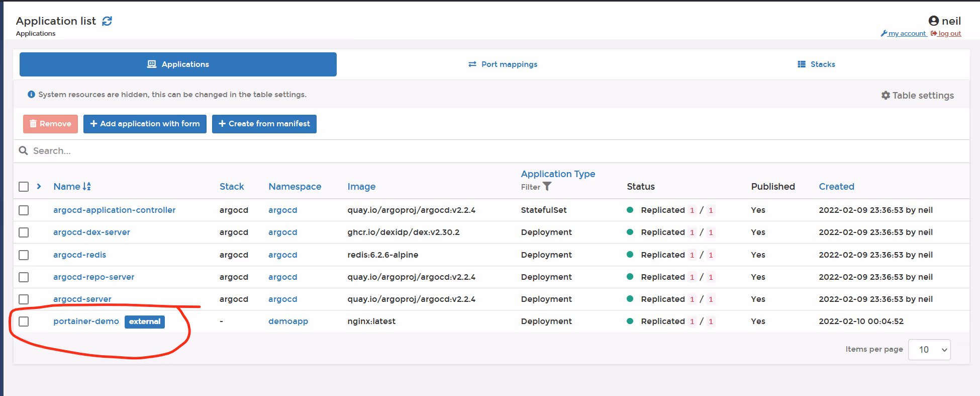Image resolution: width=980 pixels, height=396 pixels.
Task: Sort by the Created column header
Action: point(836,186)
